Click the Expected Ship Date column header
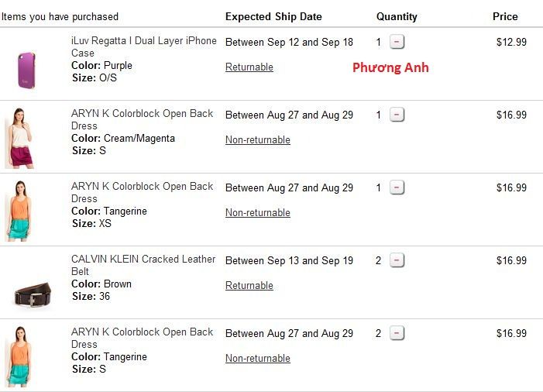The width and height of the screenshot is (543, 392). tap(273, 16)
